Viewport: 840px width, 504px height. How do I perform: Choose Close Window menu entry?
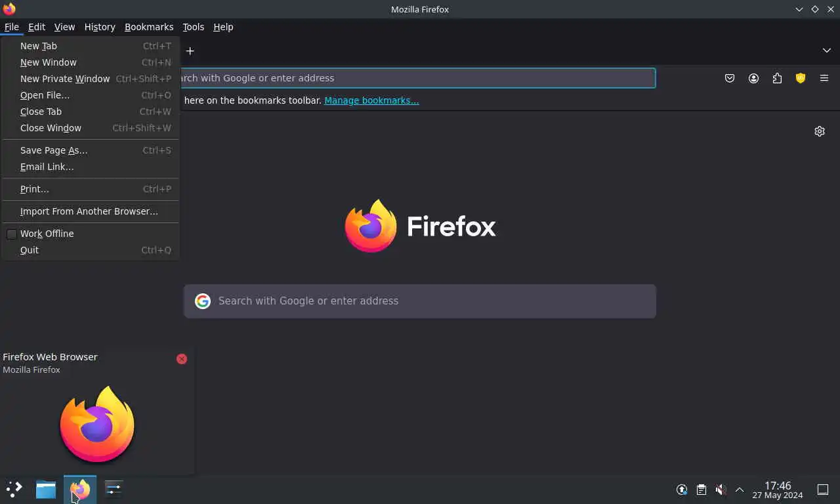point(91,128)
